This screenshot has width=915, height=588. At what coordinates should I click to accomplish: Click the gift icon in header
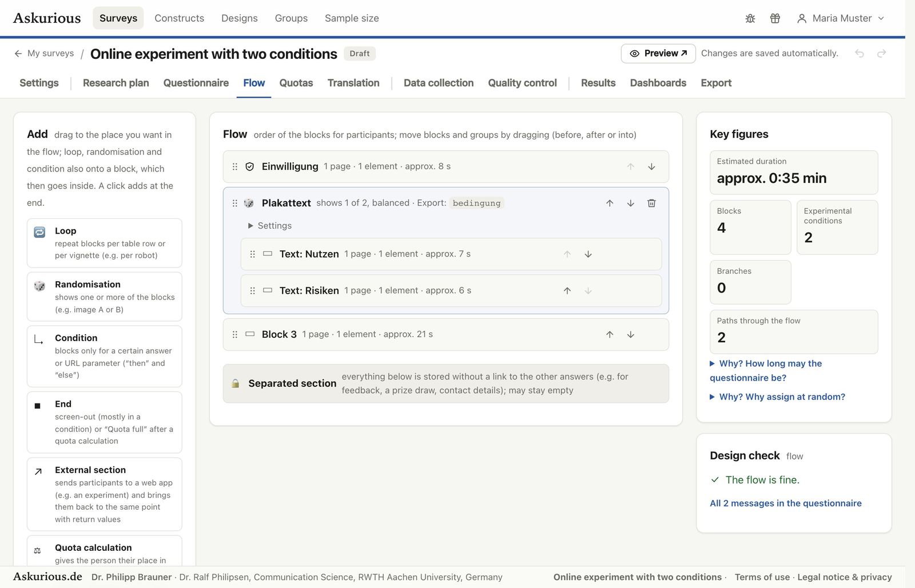tap(775, 18)
